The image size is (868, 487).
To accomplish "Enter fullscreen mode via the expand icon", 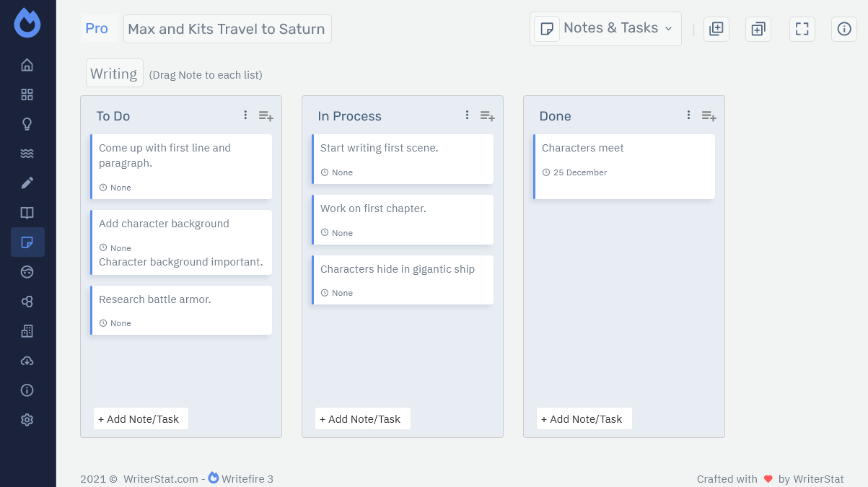I will click(x=802, y=29).
